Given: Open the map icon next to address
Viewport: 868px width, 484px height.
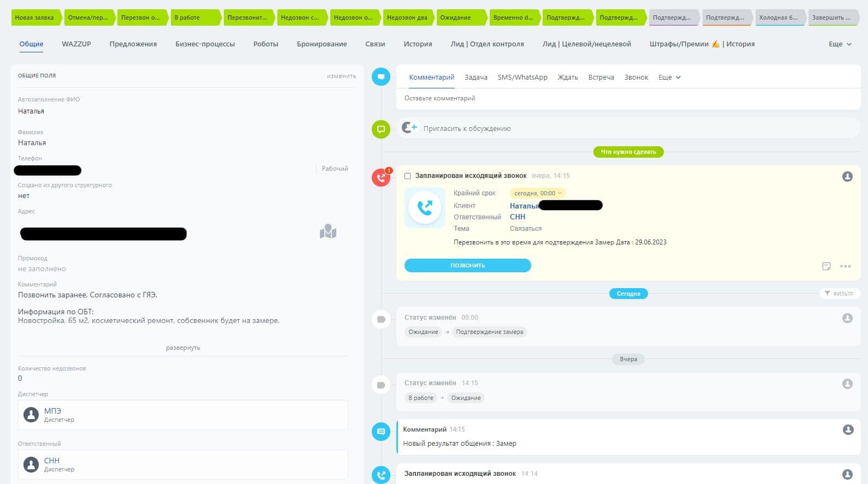Looking at the screenshot, I should click(328, 231).
